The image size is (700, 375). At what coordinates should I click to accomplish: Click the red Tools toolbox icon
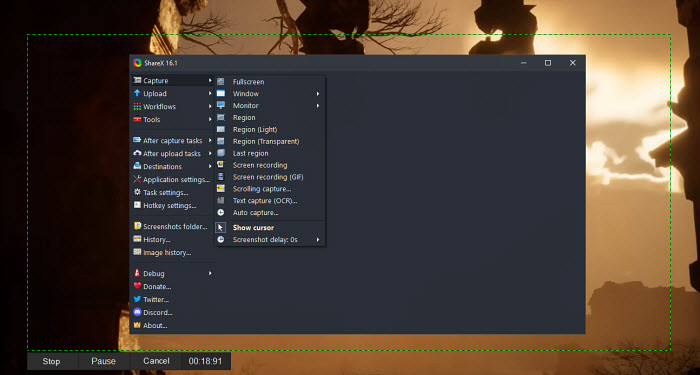point(137,119)
